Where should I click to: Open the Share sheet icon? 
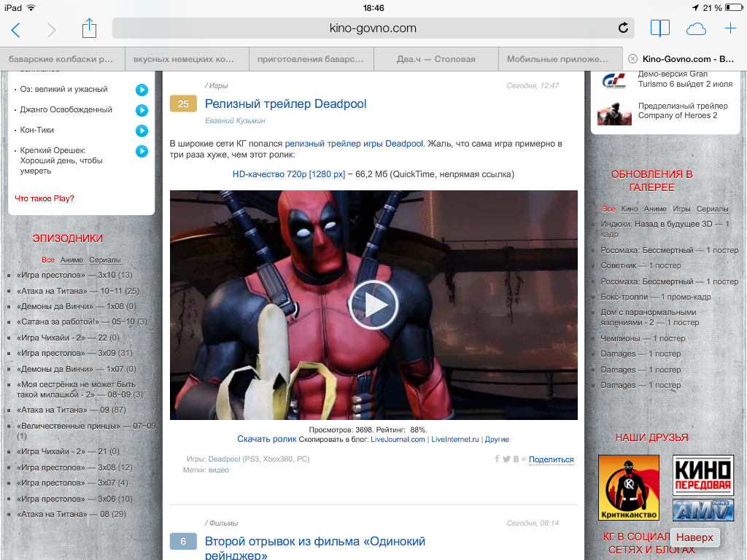click(x=89, y=28)
